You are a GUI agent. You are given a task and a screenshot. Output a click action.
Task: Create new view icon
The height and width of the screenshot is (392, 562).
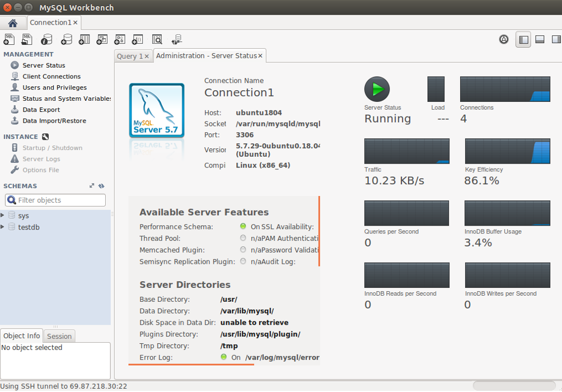[102, 39]
